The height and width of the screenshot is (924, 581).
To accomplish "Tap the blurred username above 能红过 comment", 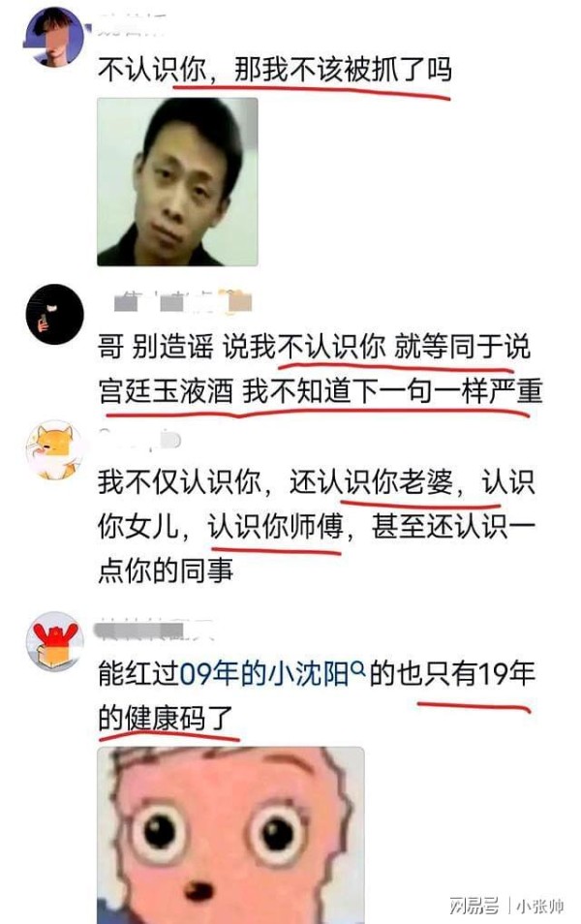I will (x=154, y=630).
